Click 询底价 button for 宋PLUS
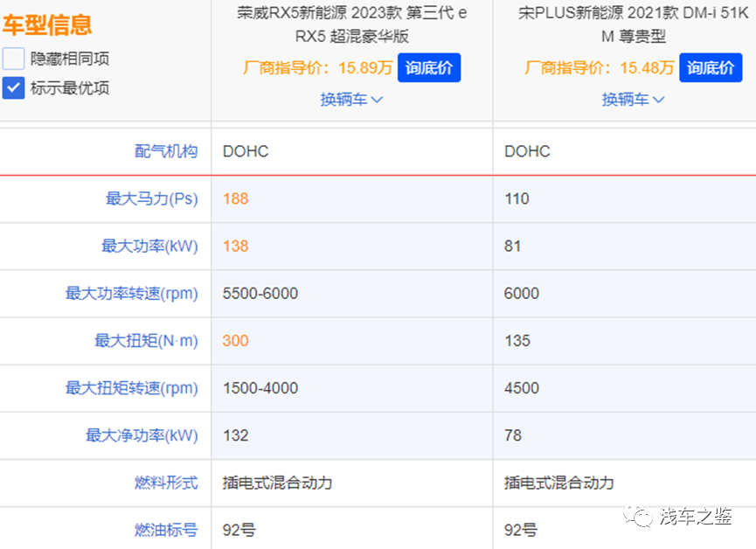This screenshot has height=549, width=756. coord(711,67)
